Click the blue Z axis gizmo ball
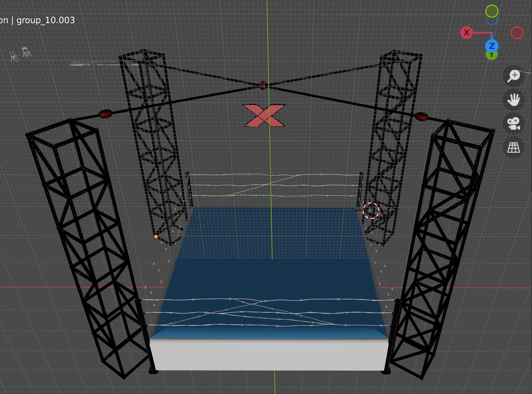 coord(492,46)
